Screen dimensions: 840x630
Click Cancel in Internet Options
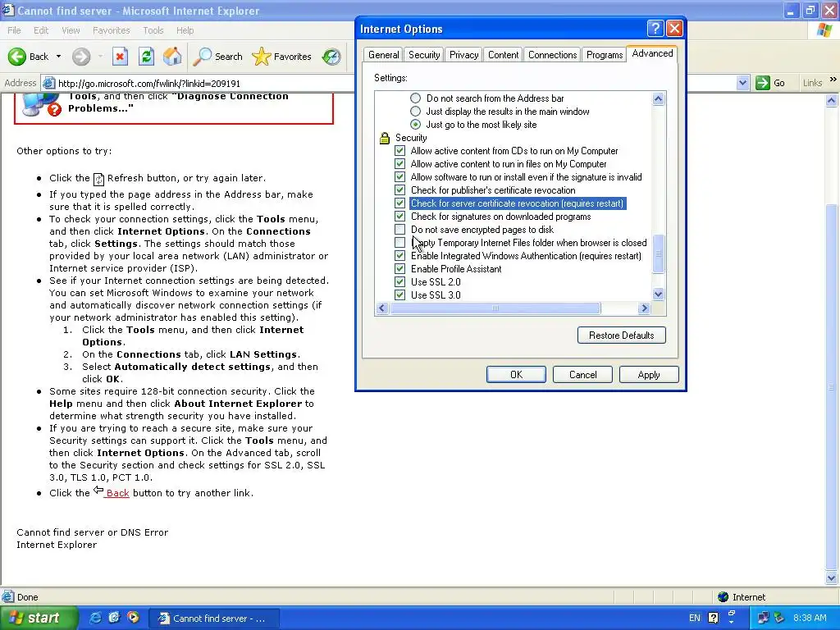pos(582,374)
